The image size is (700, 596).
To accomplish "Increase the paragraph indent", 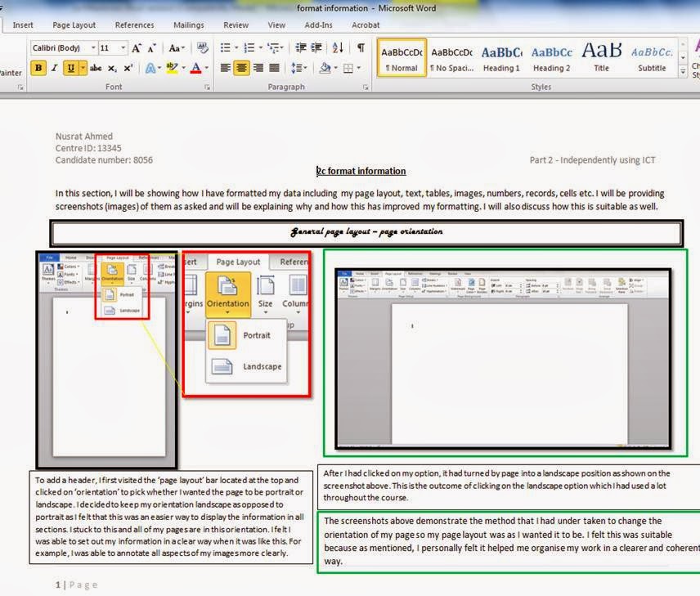I will [316, 47].
